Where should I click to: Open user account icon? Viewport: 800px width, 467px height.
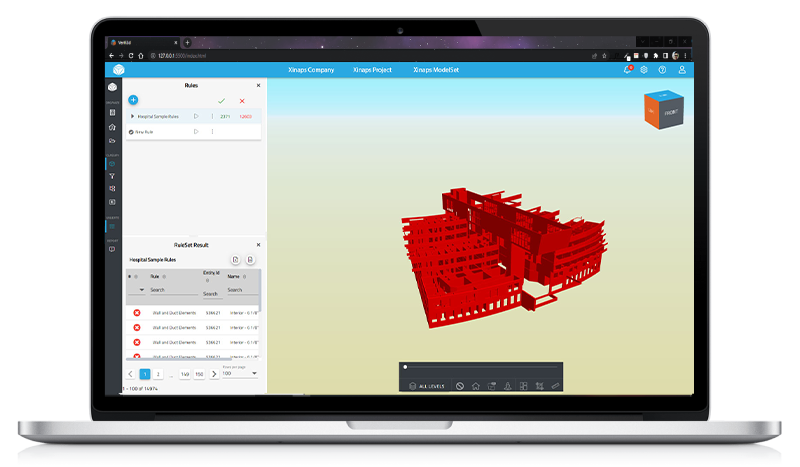click(x=682, y=70)
